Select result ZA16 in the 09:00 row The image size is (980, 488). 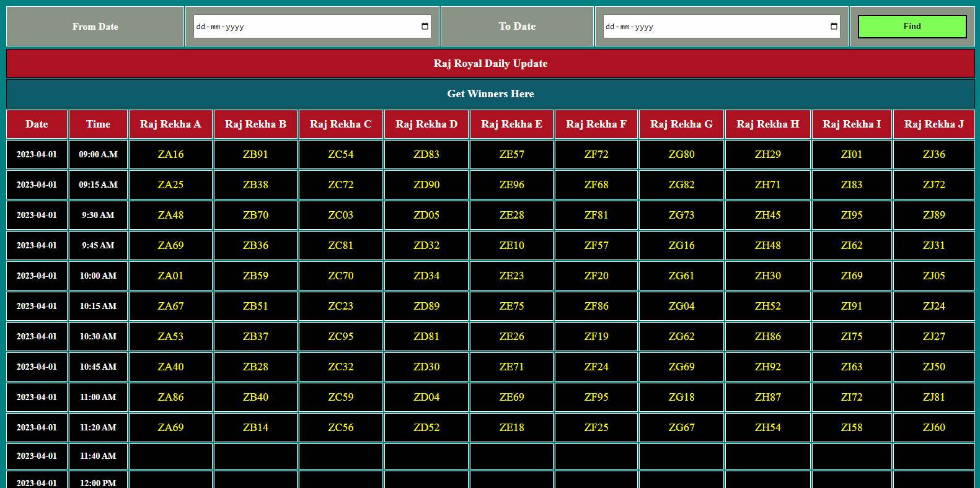click(170, 155)
